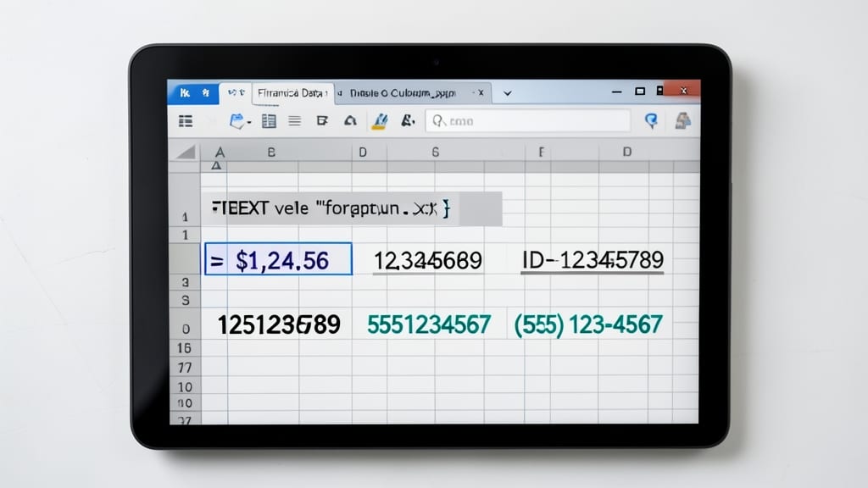Select column header labeled F

coord(541,152)
